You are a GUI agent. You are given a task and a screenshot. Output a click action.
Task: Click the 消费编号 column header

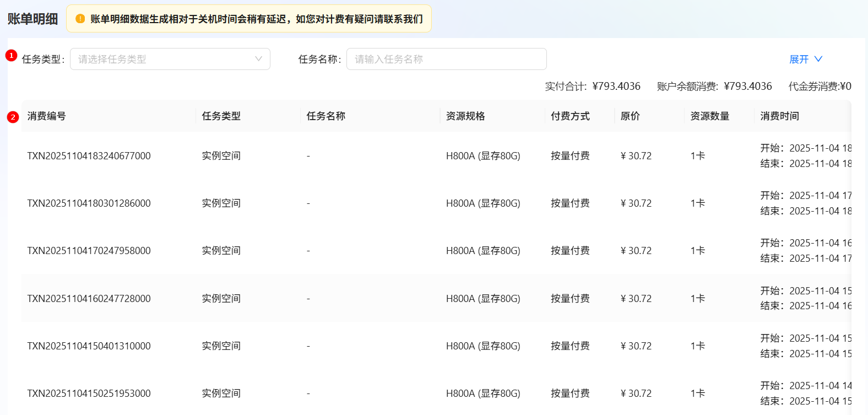(x=47, y=116)
